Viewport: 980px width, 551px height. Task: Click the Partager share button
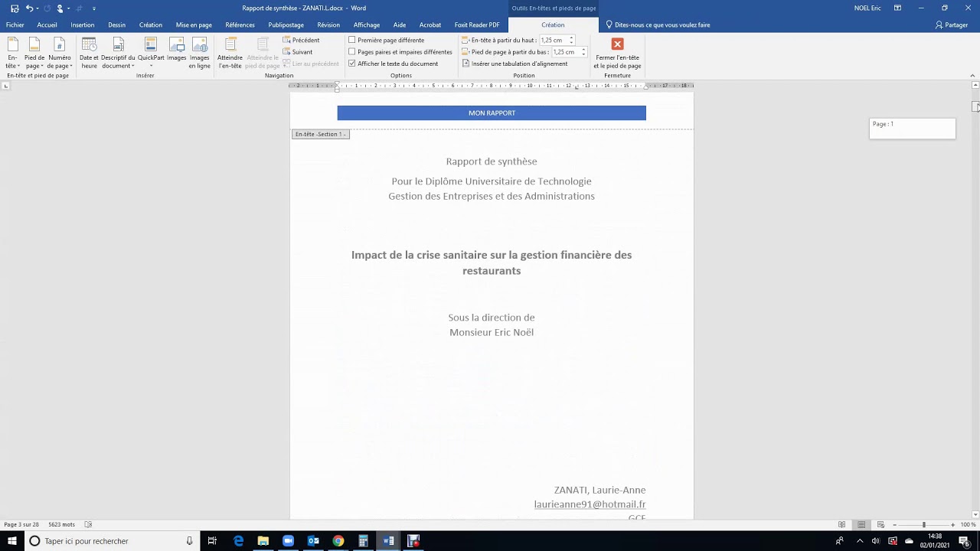click(x=952, y=24)
